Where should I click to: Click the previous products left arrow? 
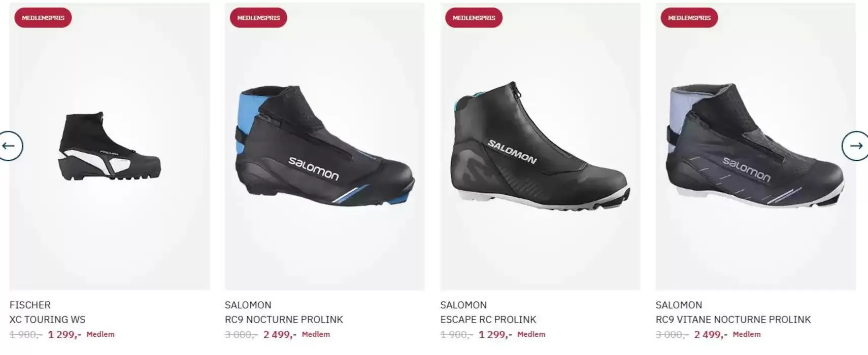(10, 146)
